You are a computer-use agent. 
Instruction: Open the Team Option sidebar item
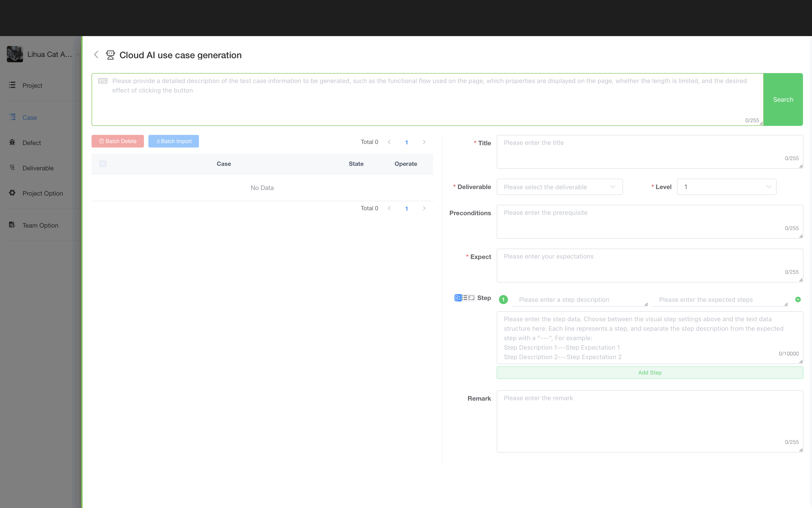(x=40, y=225)
